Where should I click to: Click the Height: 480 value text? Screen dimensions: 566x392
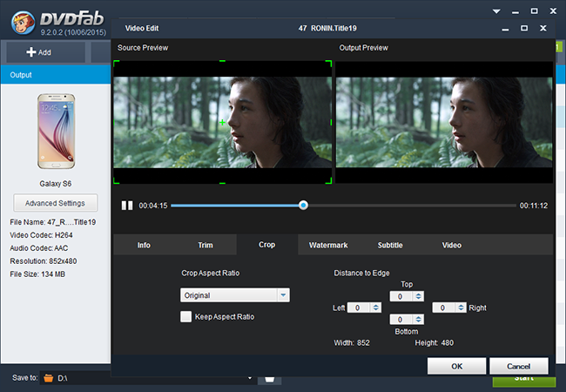(435, 342)
